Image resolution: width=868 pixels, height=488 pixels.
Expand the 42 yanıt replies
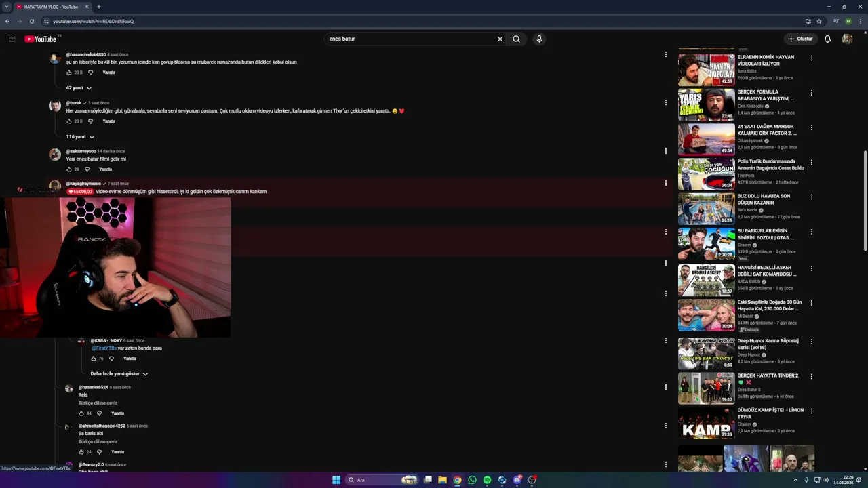point(79,88)
